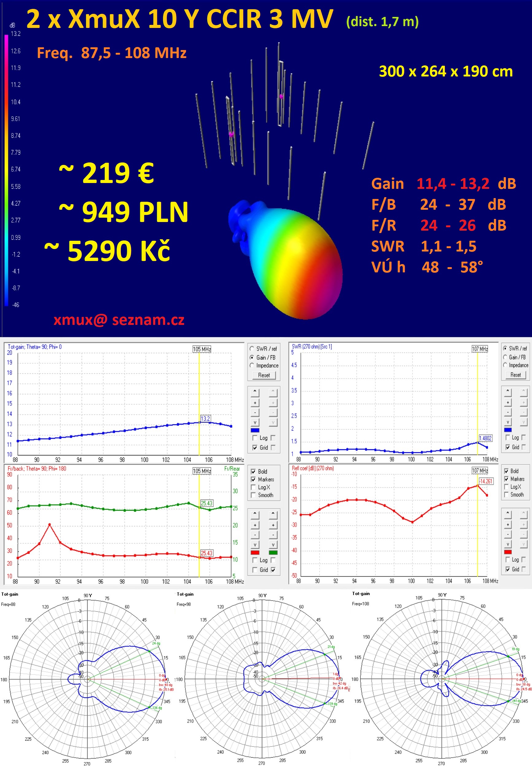Open blue color swatch beside SWR chart
Screen dimensions: 532x768
(508, 430)
